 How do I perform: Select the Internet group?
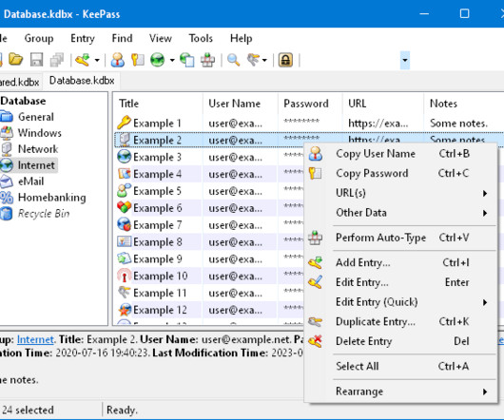point(36,165)
